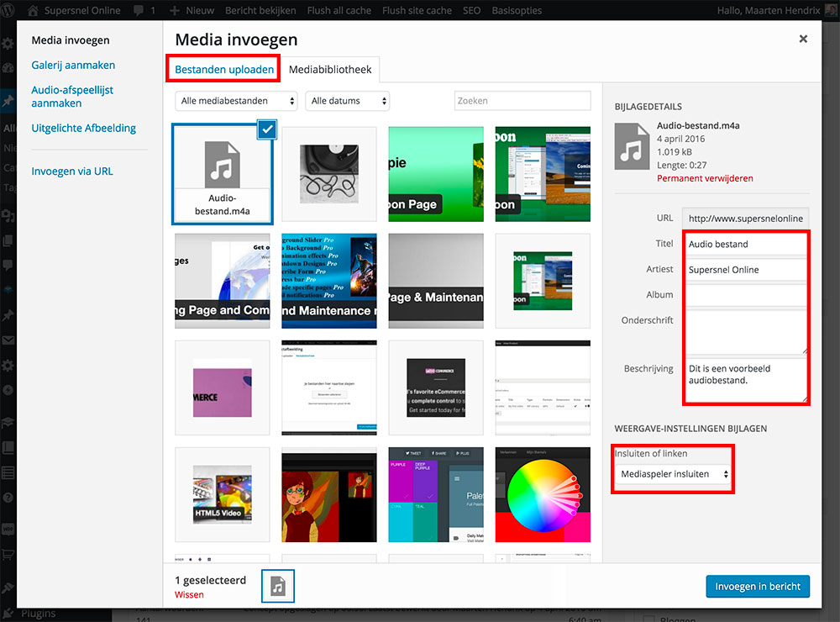Screen dimensions: 840x622
Task: Open Galerij aanmaken in the sidebar
Action: (x=74, y=65)
